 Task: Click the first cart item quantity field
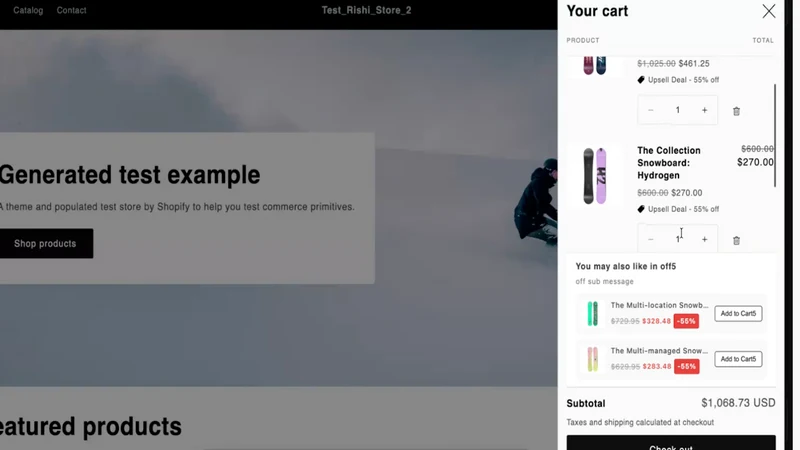(678, 110)
